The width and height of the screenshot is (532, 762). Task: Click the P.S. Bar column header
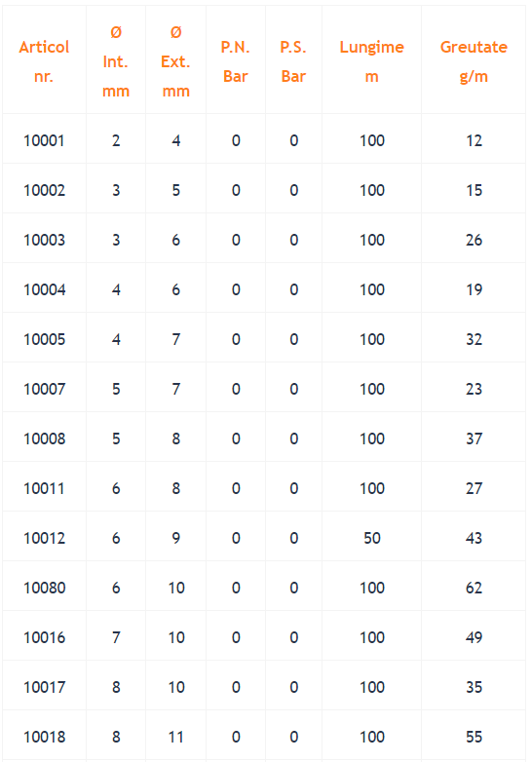click(x=293, y=61)
